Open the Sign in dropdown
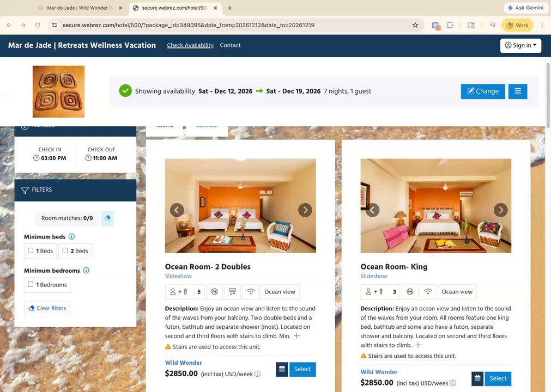 tap(520, 45)
